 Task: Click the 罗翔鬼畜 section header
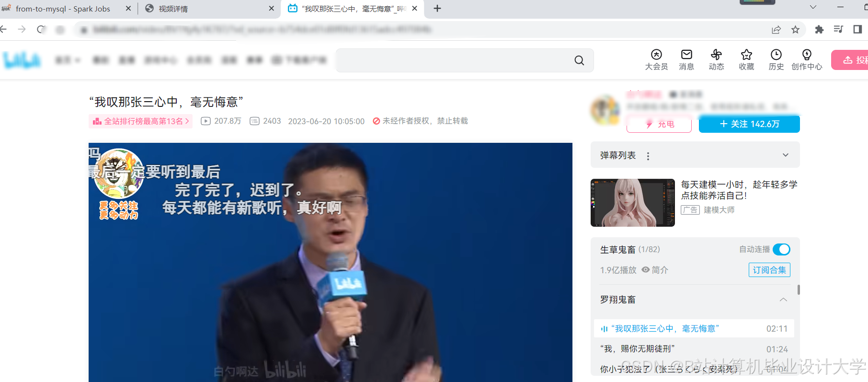tap(694, 300)
